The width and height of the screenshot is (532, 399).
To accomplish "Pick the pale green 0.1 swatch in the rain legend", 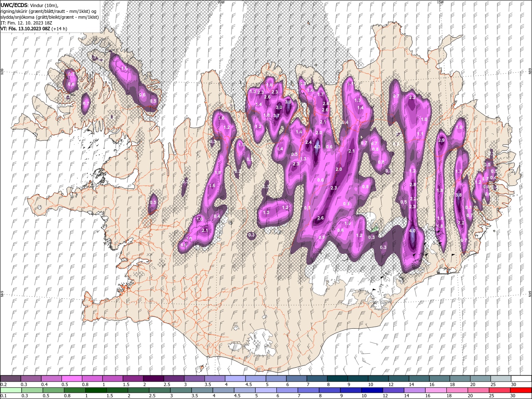I will coord(11,390).
